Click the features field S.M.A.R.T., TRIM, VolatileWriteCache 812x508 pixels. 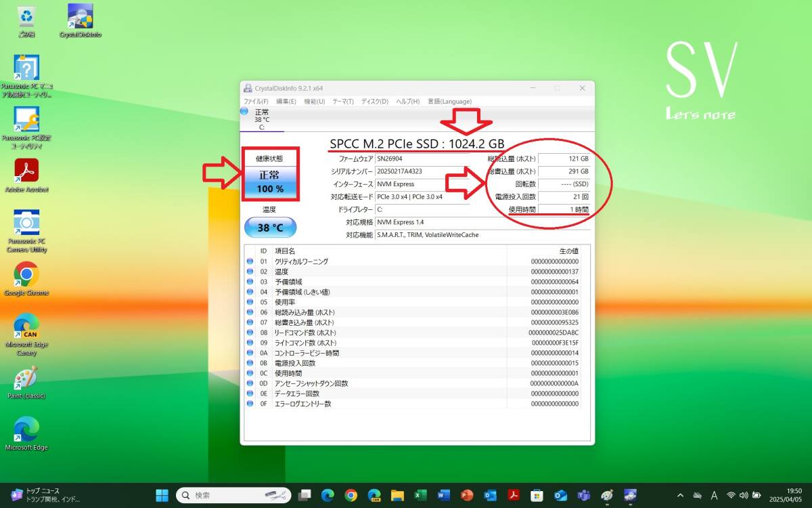(482, 235)
